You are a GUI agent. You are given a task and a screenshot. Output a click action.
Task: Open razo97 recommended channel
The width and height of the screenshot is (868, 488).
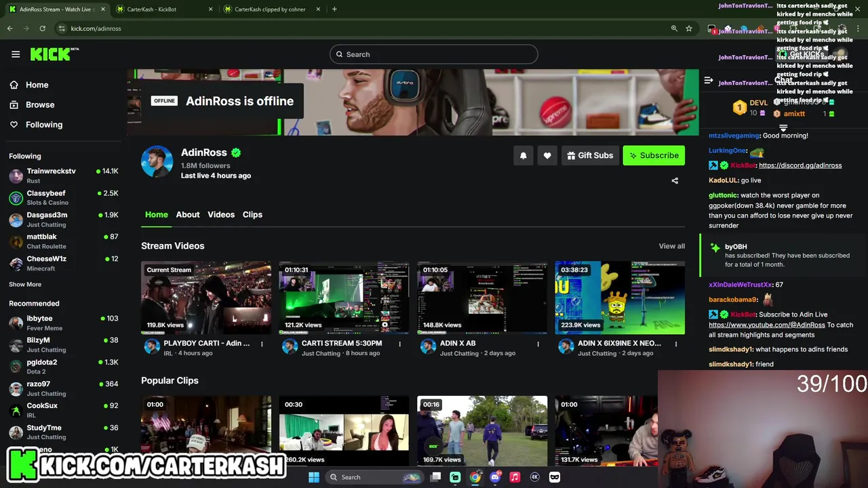tap(64, 388)
